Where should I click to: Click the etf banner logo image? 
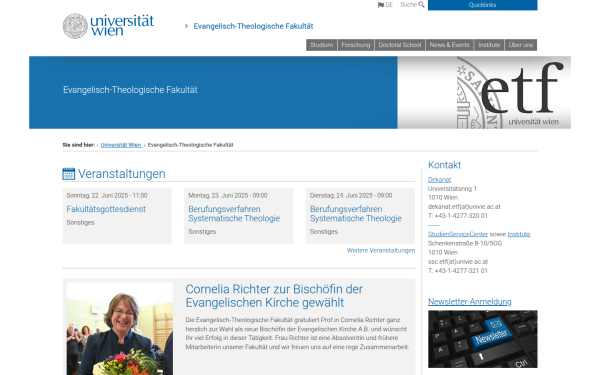click(484, 93)
